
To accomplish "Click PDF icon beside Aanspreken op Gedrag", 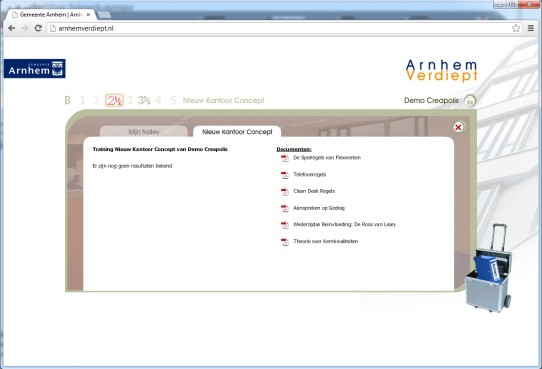I will [x=284, y=208].
